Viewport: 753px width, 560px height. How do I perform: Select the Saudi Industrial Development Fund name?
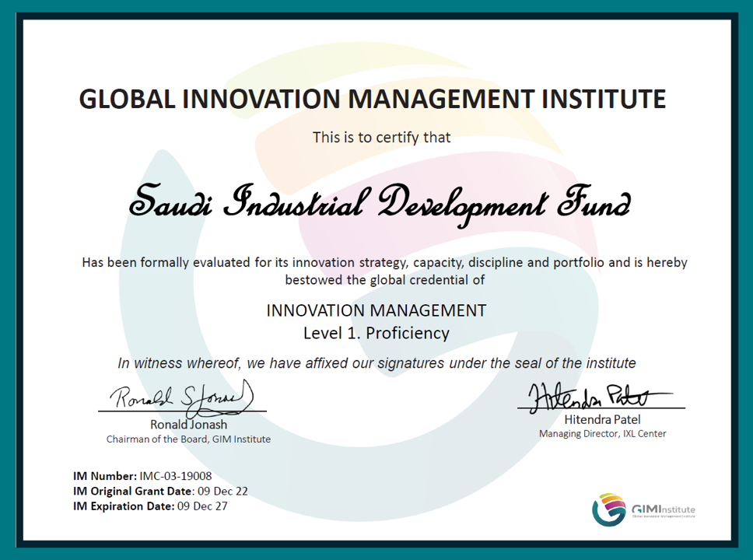pyautogui.click(x=380, y=204)
